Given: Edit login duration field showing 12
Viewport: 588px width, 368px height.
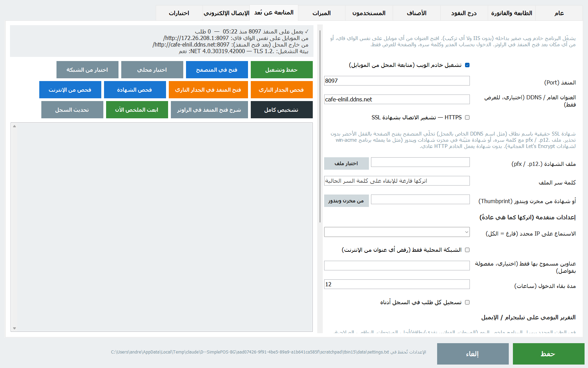Looking at the screenshot, I should [x=397, y=284].
